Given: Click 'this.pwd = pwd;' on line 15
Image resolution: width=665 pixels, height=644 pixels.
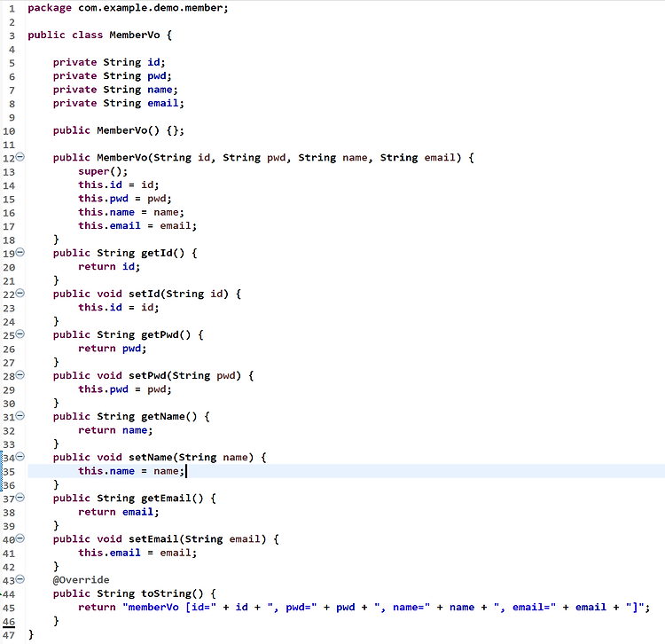Looking at the screenshot, I should [125, 199].
